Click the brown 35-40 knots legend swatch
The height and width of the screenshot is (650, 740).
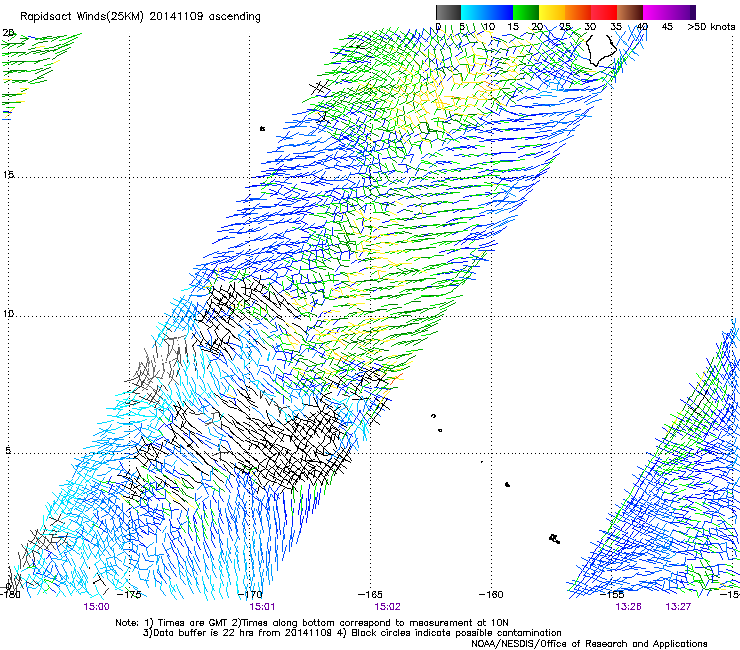click(x=630, y=12)
